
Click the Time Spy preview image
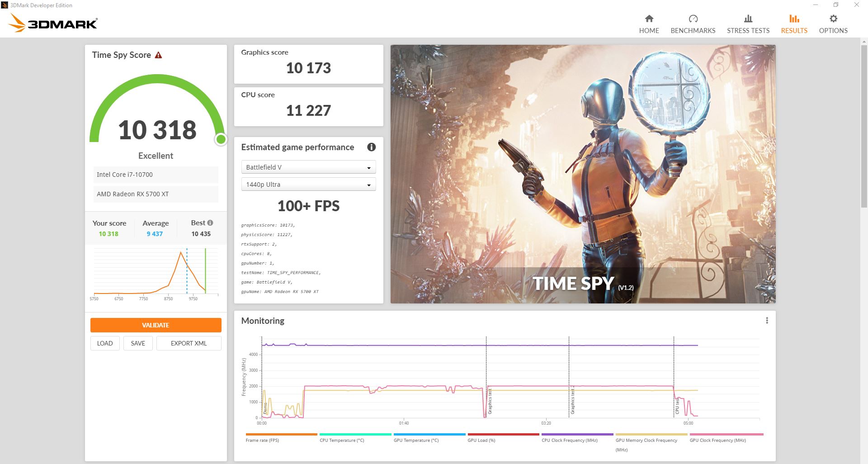click(x=583, y=174)
